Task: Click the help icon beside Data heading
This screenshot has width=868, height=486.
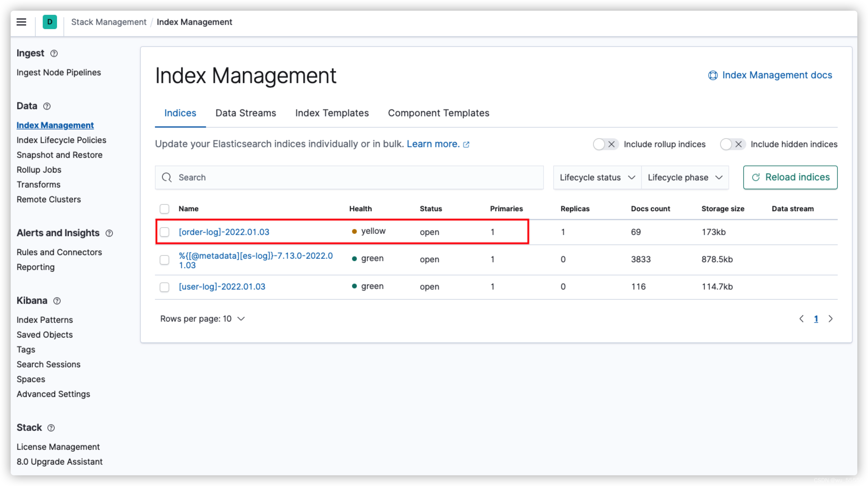Action: click(x=47, y=107)
